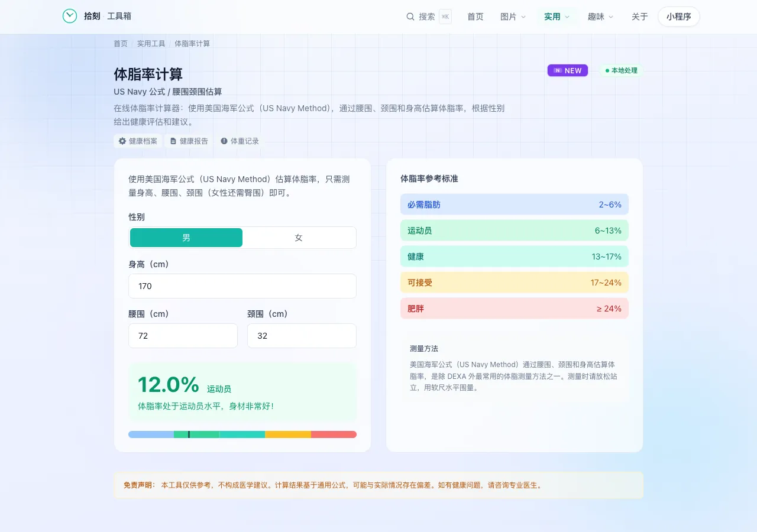Click the 本地处理 badge
Viewport: 757px width, 532px height.
point(621,70)
